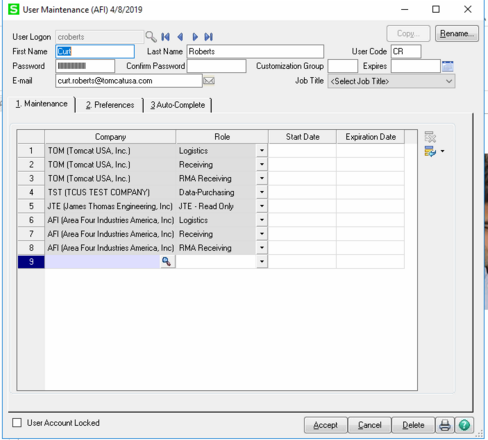This screenshot has width=488, height=440.
Task: Switch to the Maintenance tab
Action: coord(42,104)
